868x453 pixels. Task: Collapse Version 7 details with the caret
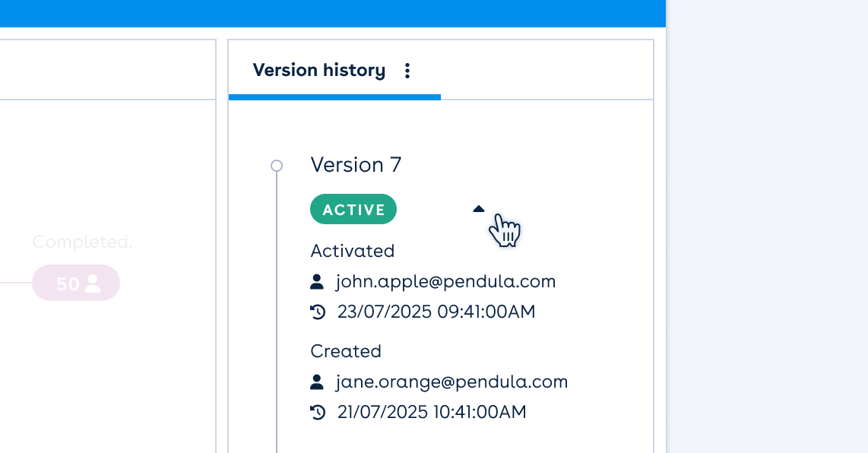(478, 209)
